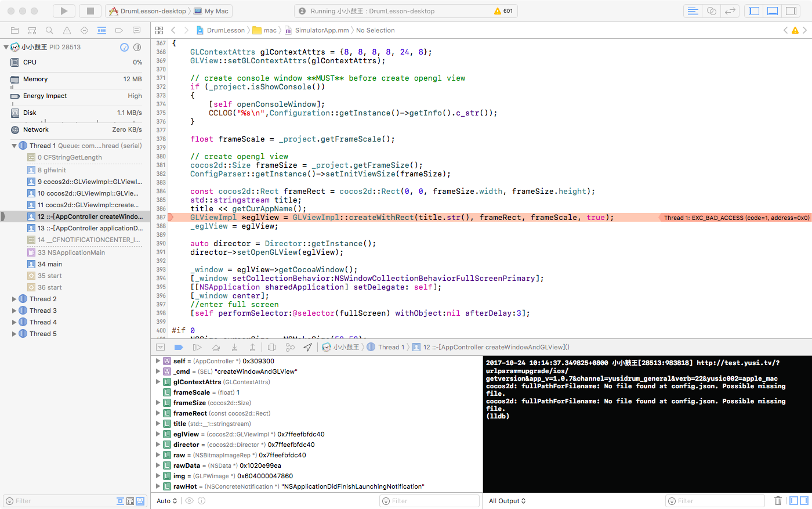Screen dimensions: 812x509
Task: Expand the eglView variable
Action: coord(158,434)
